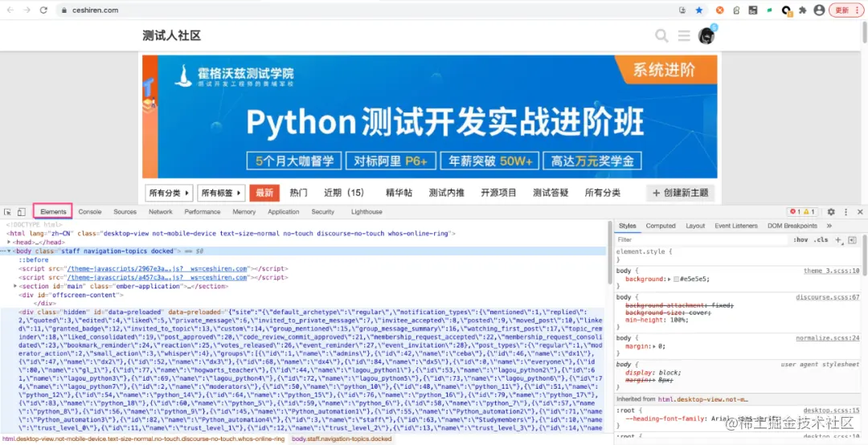Open the theme_3.scss:10 source link
Screen dimensions: 868x445
832,271
